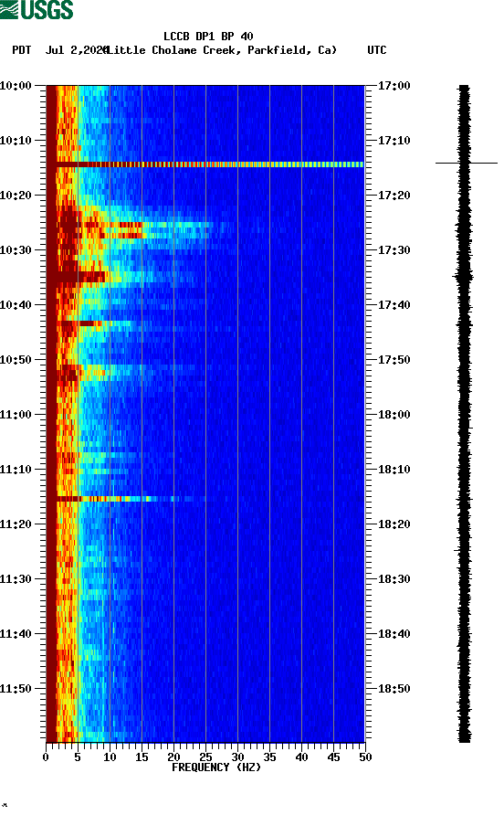The height and width of the screenshot is (815, 504).
Task: Click the 10:40 PDT time label
Action: pos(16,304)
